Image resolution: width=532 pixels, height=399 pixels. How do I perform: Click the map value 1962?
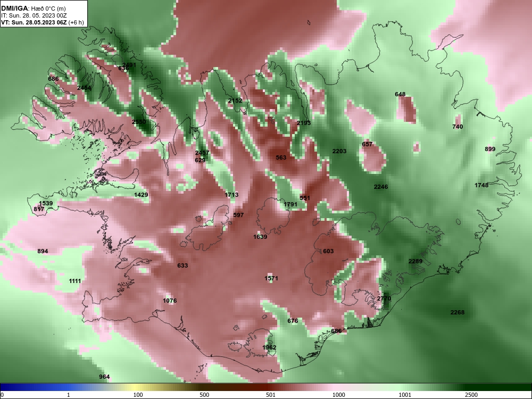tap(269, 347)
